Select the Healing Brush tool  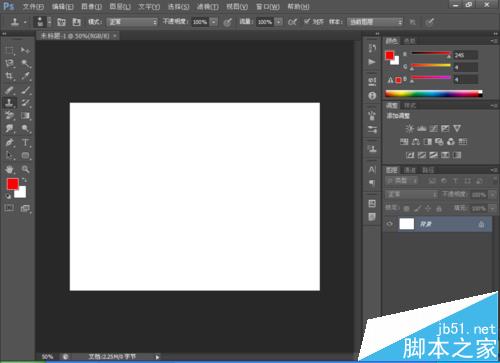pyautogui.click(x=9, y=90)
